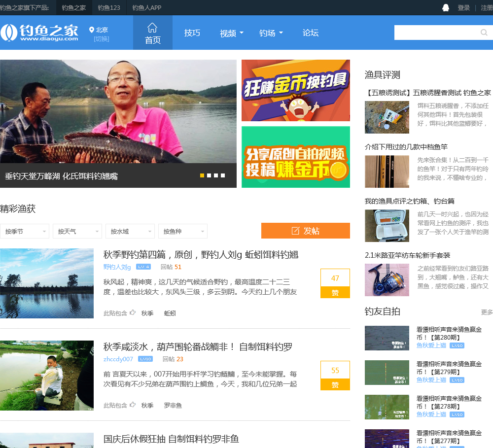Open video 看漂相听声音 第278期
The width and height of the screenshot is (493, 448).
(449, 403)
